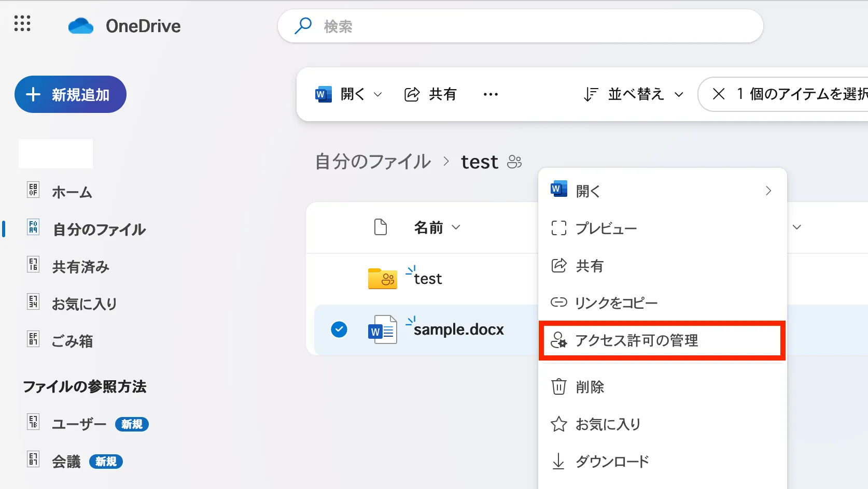The image size is (868, 489).
Task: Expand the 開く submenu in context menu
Action: [768, 191]
